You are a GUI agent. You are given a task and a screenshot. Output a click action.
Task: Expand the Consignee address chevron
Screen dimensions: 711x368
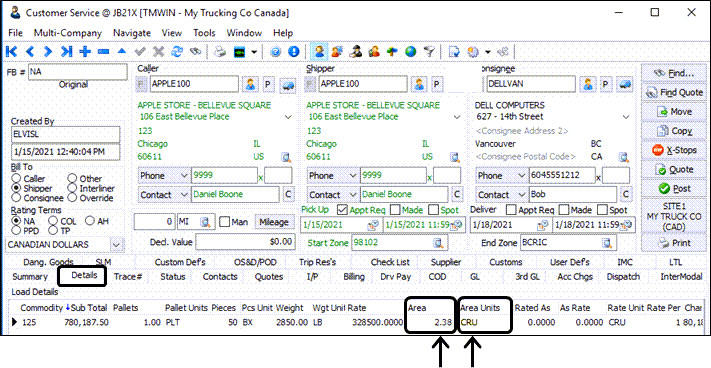pyautogui.click(x=626, y=117)
